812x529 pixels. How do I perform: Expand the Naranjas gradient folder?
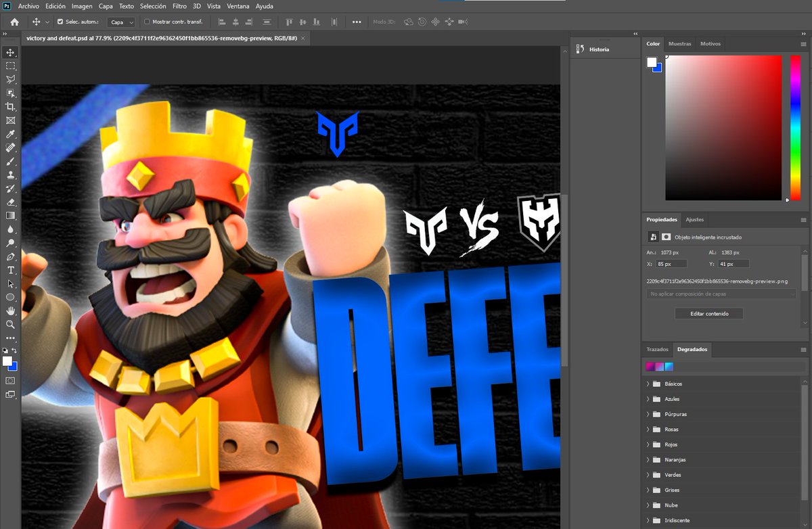pos(648,459)
